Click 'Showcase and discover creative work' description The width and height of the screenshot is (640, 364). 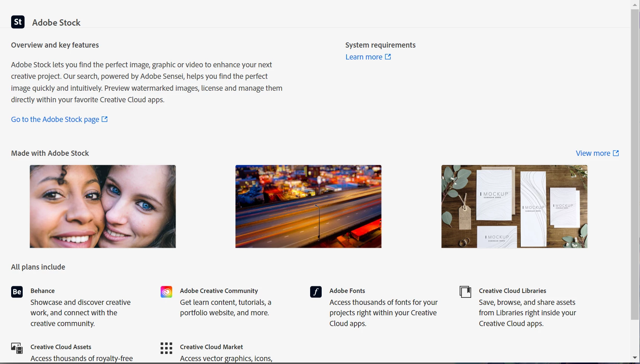point(80,313)
